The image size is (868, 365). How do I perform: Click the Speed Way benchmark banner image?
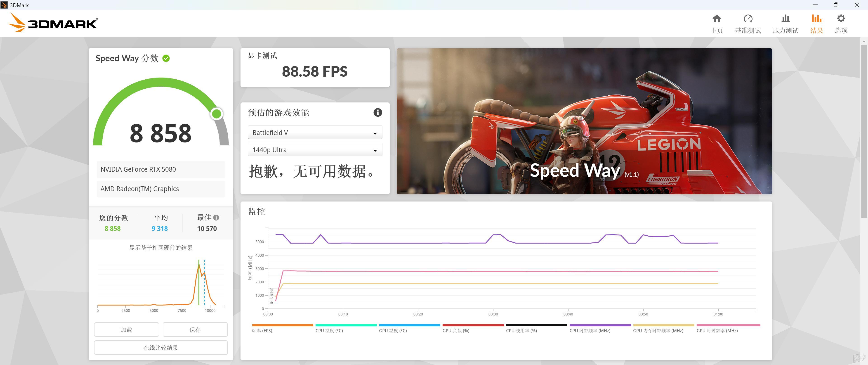[584, 121]
